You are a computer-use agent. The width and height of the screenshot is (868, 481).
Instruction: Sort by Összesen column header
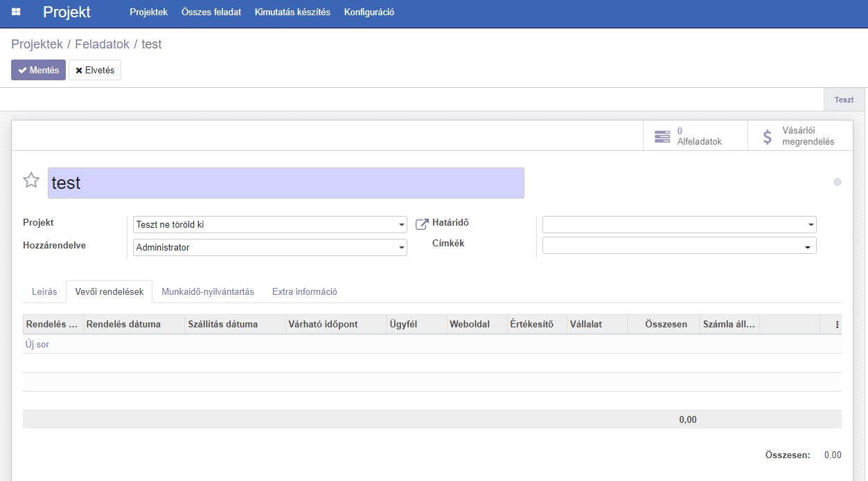click(664, 325)
